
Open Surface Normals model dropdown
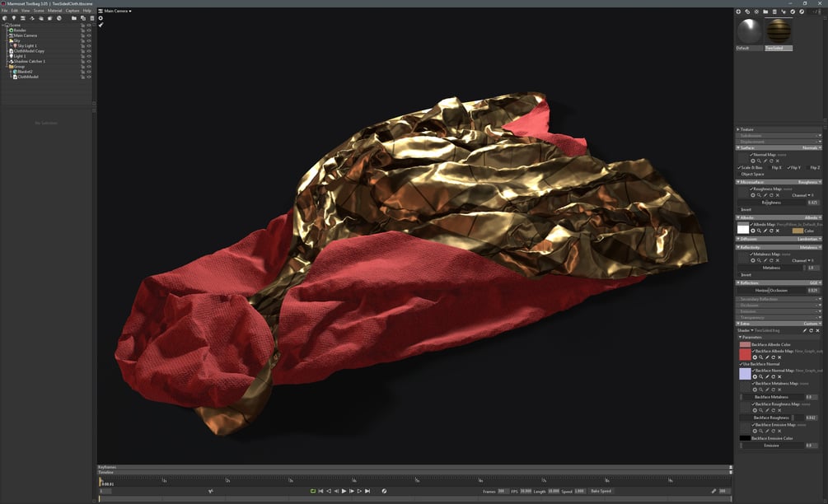812,147
